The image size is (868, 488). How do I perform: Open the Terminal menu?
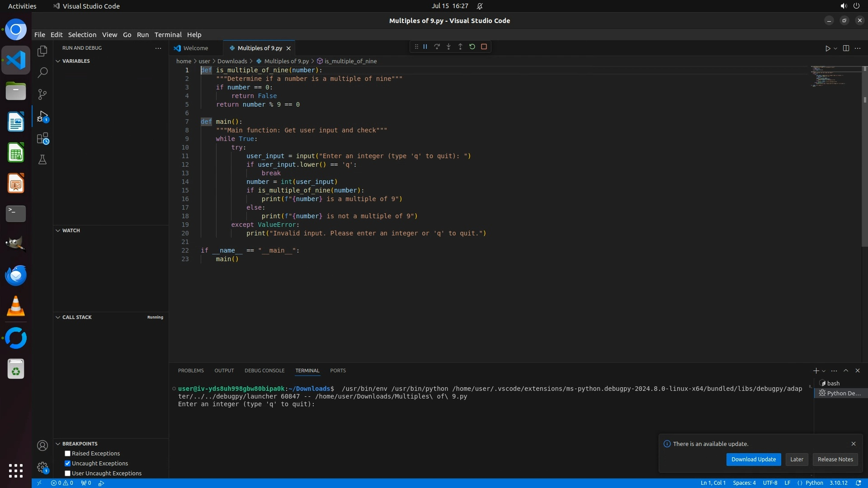(x=168, y=35)
